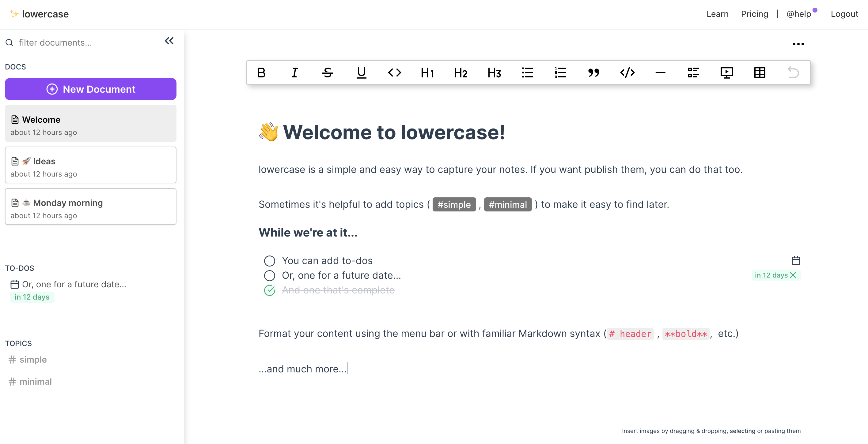Check off the second to-do item
Image resolution: width=868 pixels, height=444 pixels.
click(269, 275)
